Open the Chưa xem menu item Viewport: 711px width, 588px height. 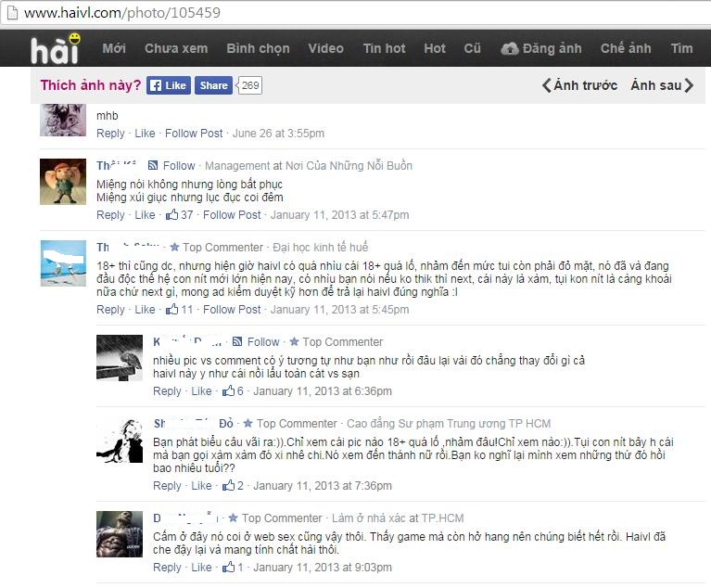tap(176, 48)
